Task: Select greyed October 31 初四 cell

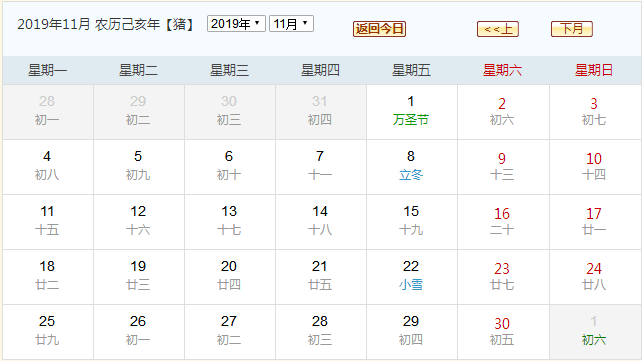Action: [320, 112]
